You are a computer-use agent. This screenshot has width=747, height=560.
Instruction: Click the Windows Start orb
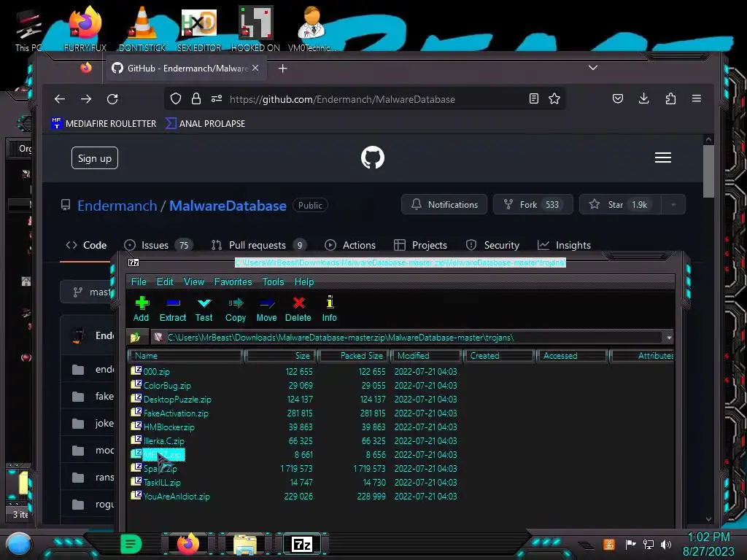coord(19,544)
